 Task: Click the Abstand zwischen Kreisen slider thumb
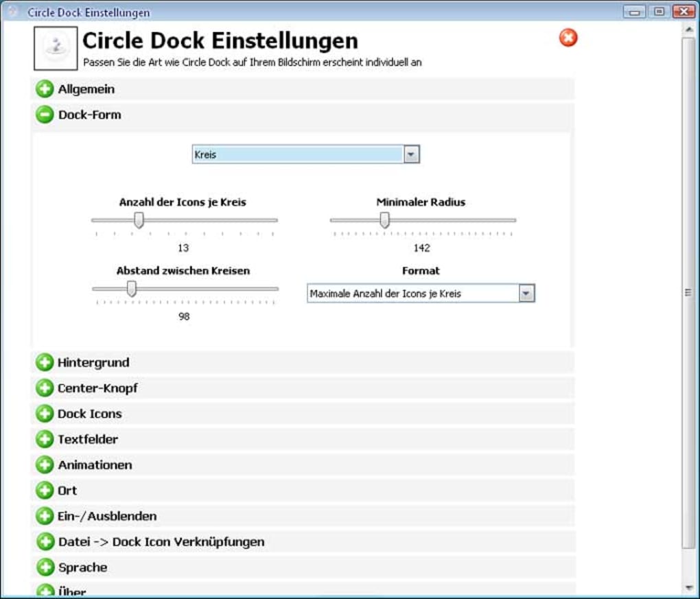[x=132, y=288]
